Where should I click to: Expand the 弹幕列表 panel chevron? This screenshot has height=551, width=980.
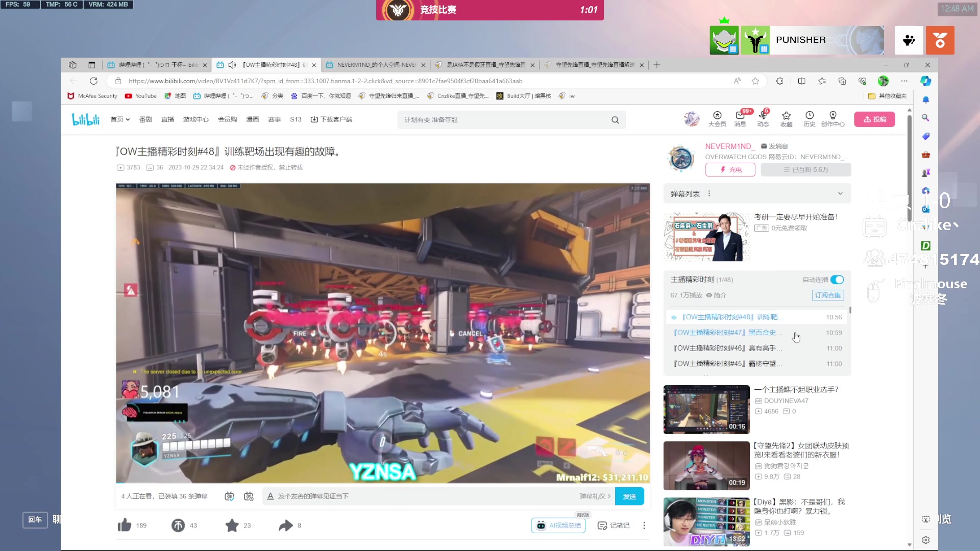tap(840, 193)
